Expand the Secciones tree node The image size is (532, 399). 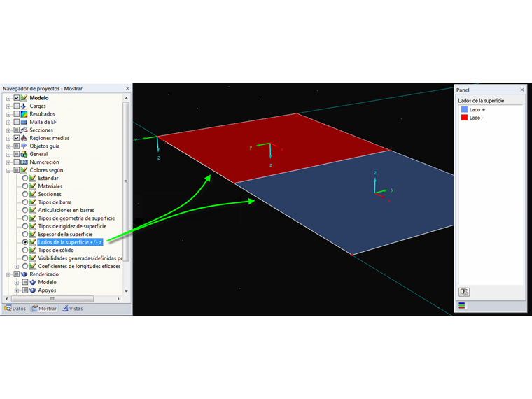point(8,130)
